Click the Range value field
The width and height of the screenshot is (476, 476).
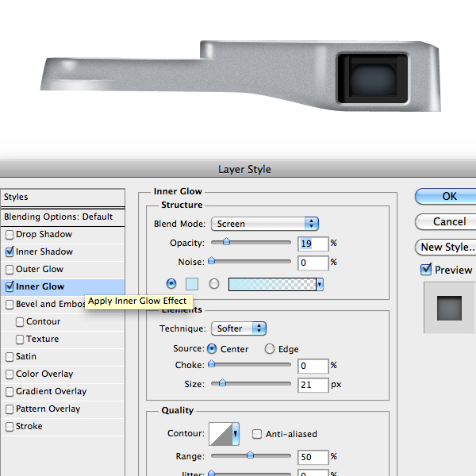click(x=313, y=457)
